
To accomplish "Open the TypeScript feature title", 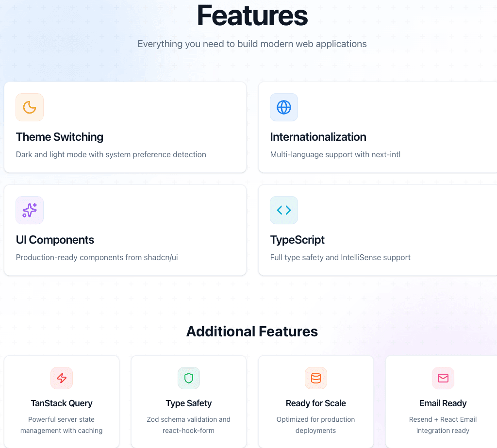I will [297, 240].
